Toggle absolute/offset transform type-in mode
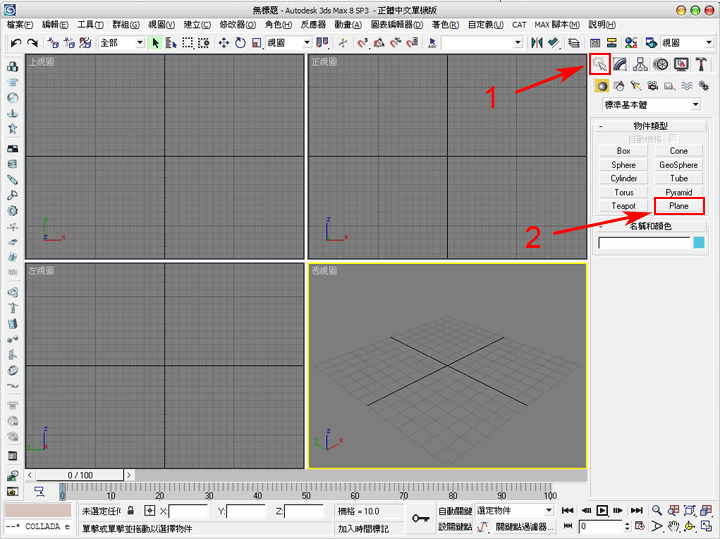 tap(150, 511)
